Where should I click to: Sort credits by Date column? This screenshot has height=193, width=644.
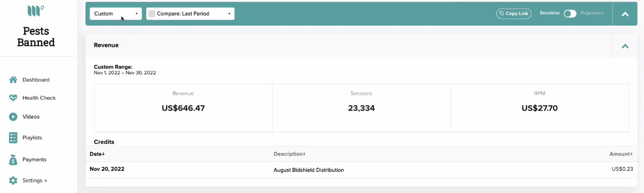pos(97,154)
